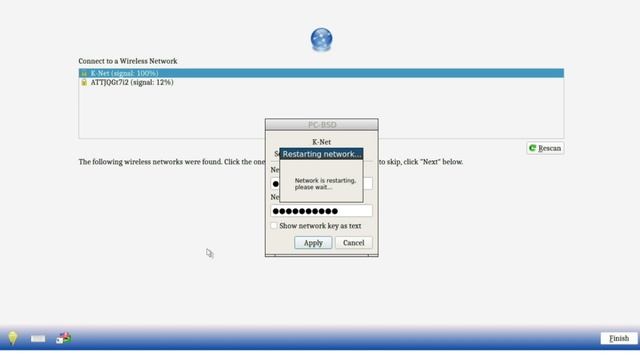This screenshot has height=360, width=640.
Task: Click the globe network icon
Action: [x=321, y=40]
